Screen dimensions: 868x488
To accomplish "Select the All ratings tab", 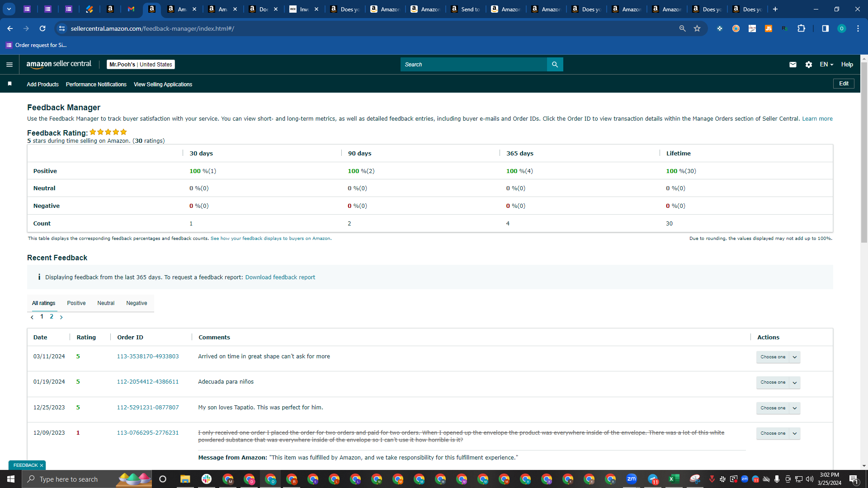I will [43, 303].
